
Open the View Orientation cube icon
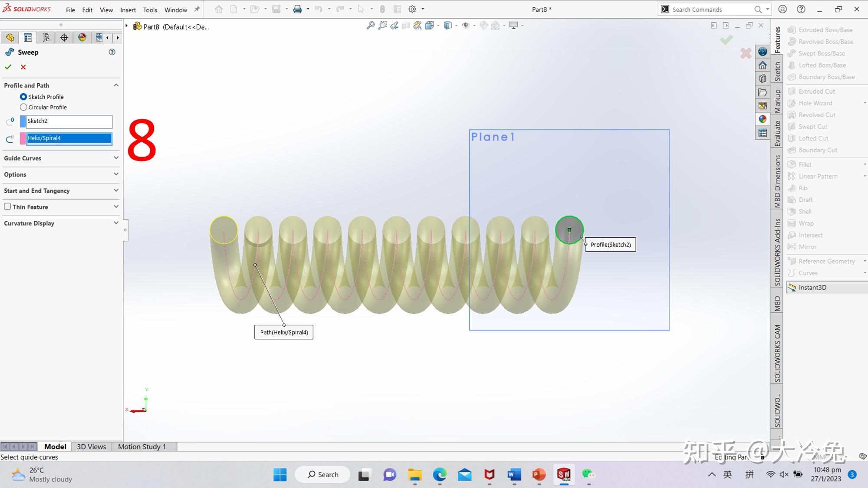point(448,26)
